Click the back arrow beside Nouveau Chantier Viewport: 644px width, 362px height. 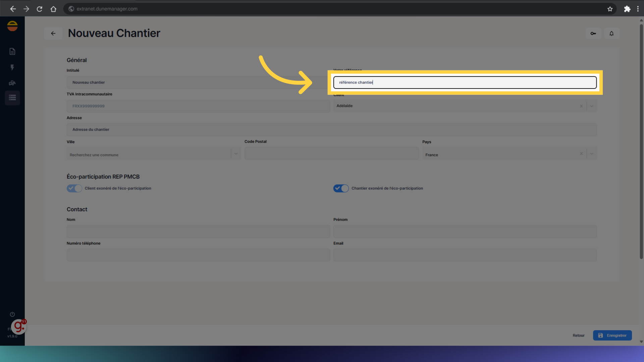(x=53, y=33)
